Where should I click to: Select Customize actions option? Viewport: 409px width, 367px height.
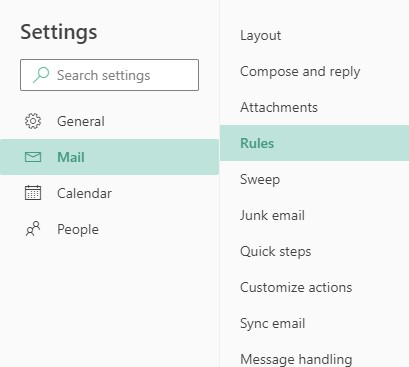pos(314,287)
